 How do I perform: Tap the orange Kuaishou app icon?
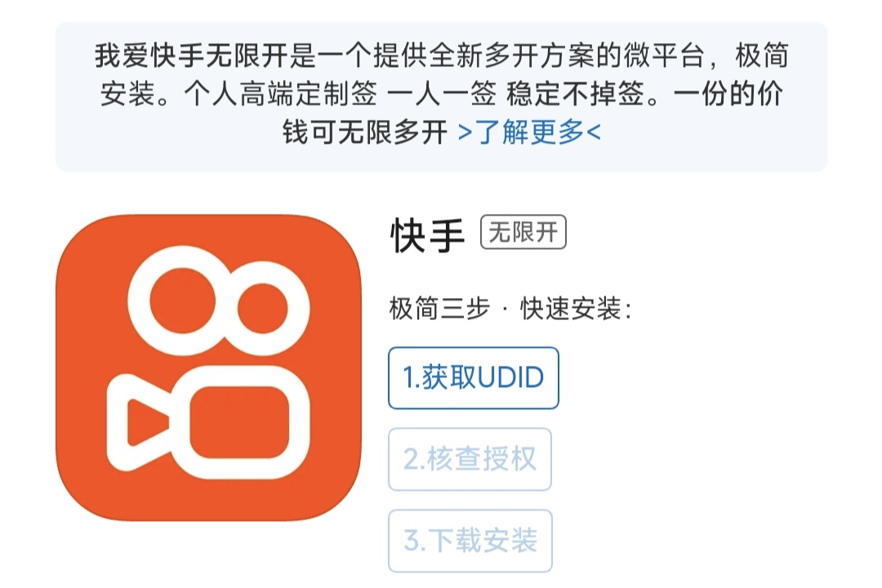[x=209, y=367]
